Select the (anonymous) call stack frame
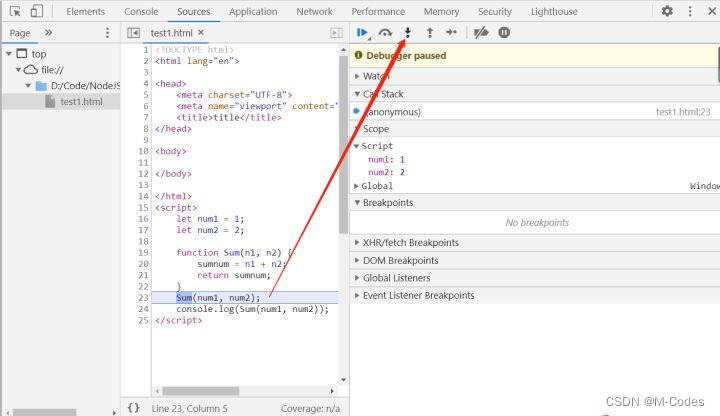This screenshot has height=416, width=720. (x=535, y=112)
